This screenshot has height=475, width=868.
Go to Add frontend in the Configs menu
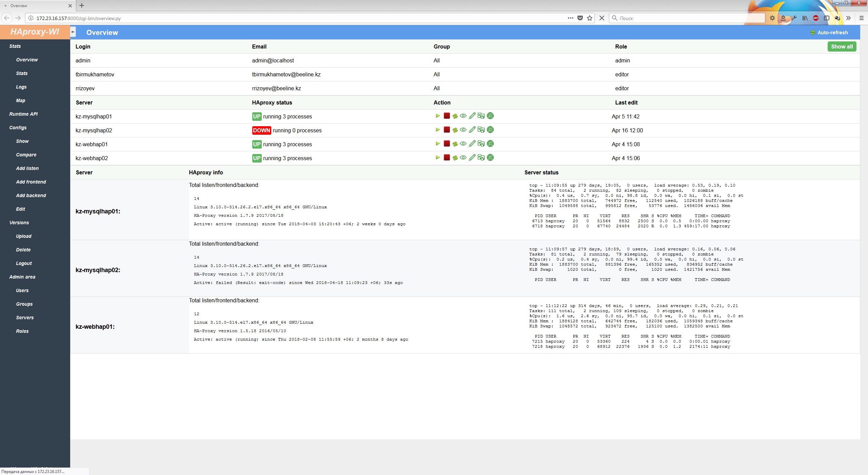(31, 182)
